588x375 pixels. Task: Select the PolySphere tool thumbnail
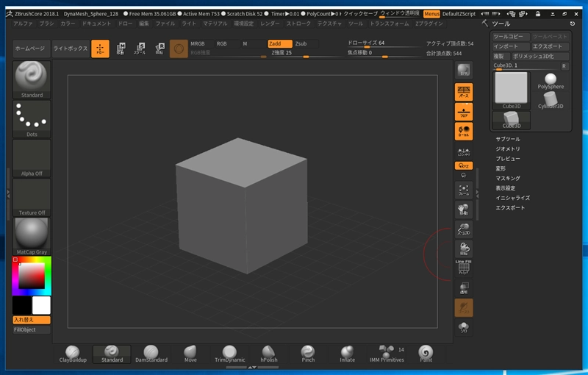pyautogui.click(x=551, y=82)
